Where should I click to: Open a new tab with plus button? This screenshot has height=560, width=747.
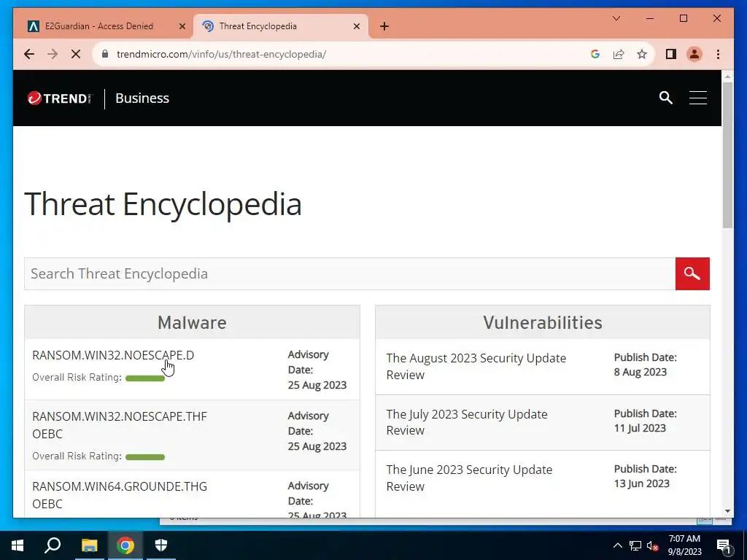click(384, 27)
